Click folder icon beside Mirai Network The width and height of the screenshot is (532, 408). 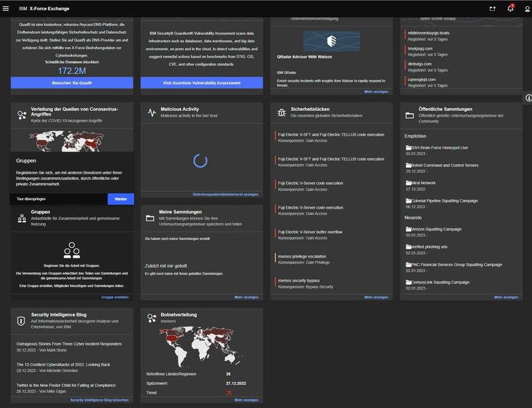(x=408, y=183)
